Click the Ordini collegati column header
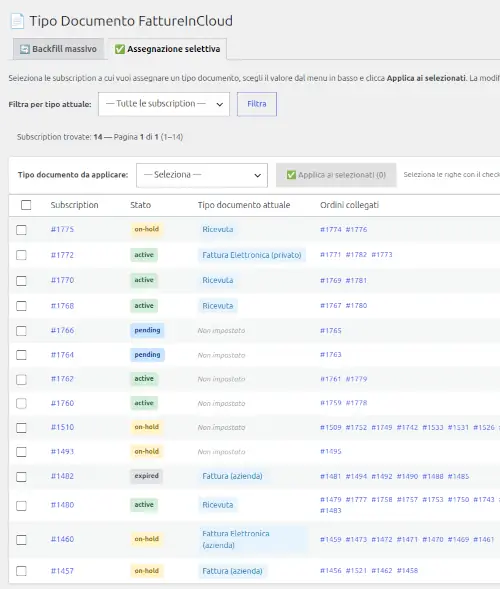Viewport: 500px width, 589px height. click(349, 205)
